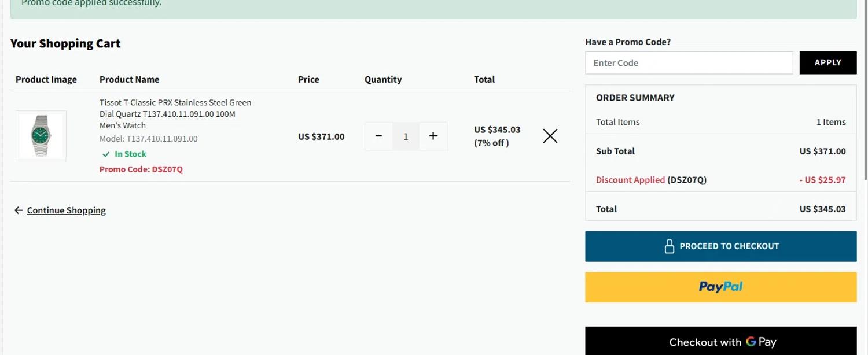868x355 pixels.
Task: Checkout with Google Pay
Action: click(721, 341)
